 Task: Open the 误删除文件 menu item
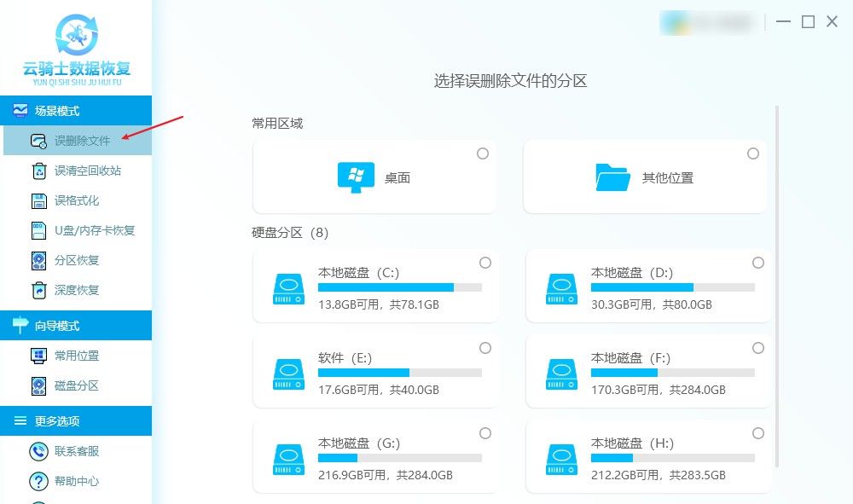(x=78, y=141)
